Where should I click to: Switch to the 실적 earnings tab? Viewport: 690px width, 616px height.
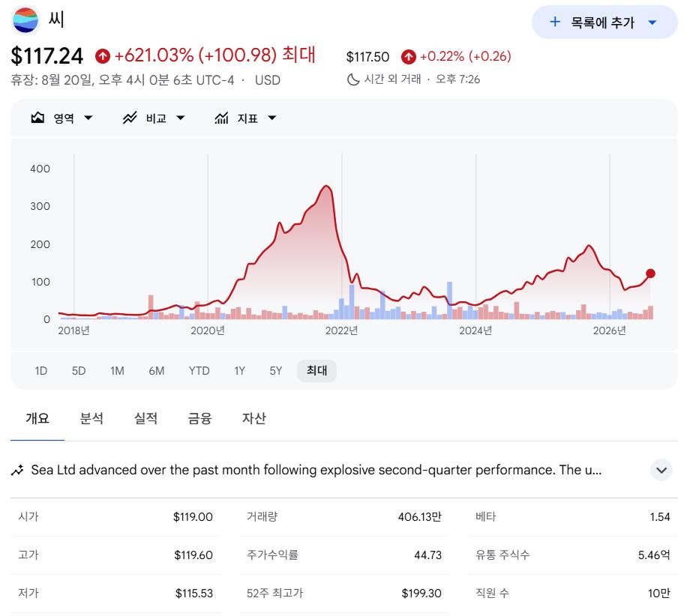145,418
